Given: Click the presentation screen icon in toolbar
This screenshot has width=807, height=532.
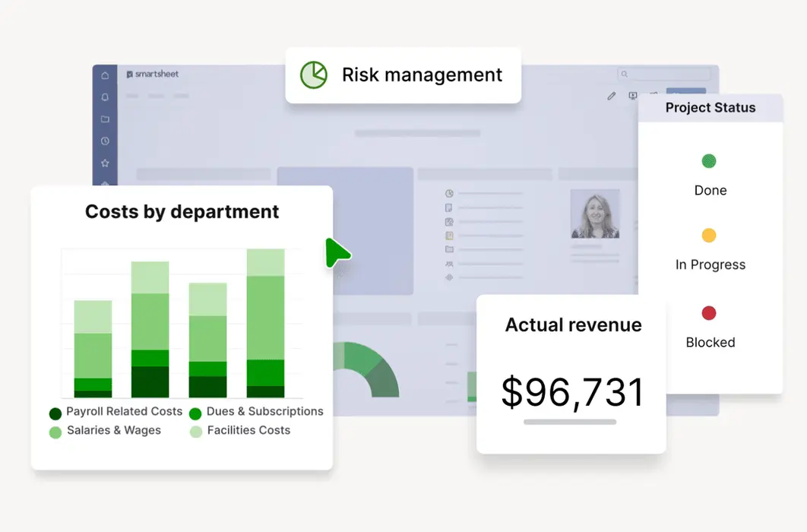Looking at the screenshot, I should click(x=632, y=96).
